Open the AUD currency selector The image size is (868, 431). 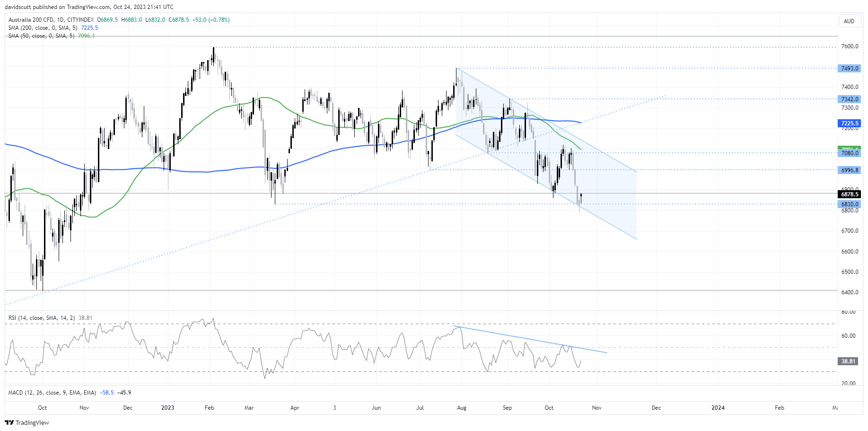[x=849, y=21]
